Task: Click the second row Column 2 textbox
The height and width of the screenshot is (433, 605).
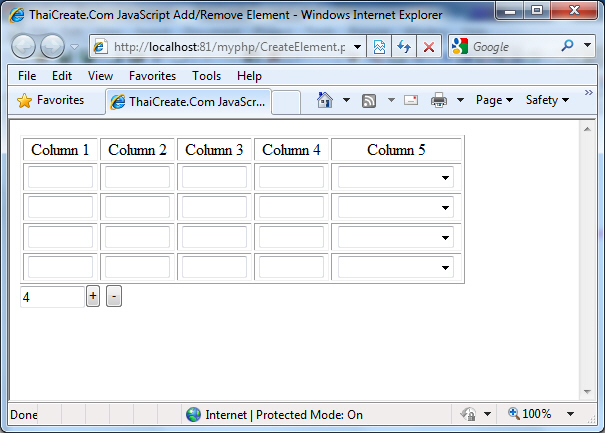Action: [x=137, y=207]
